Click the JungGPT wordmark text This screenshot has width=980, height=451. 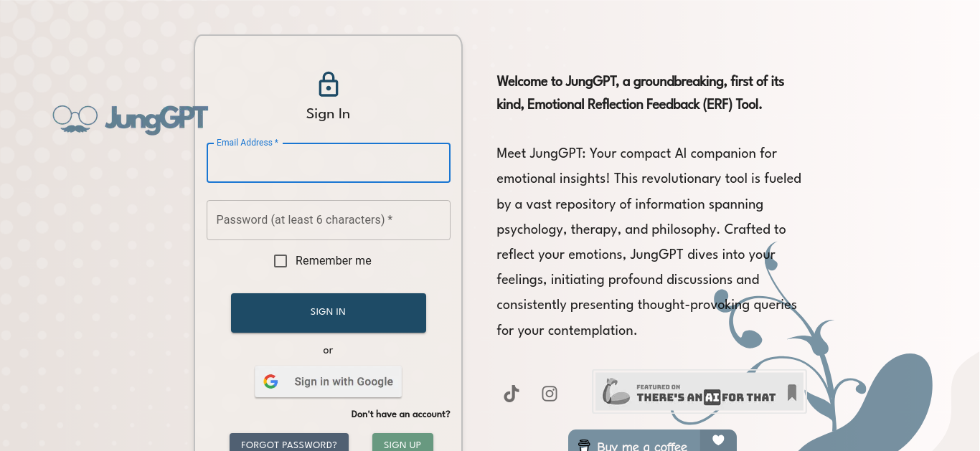[156, 119]
